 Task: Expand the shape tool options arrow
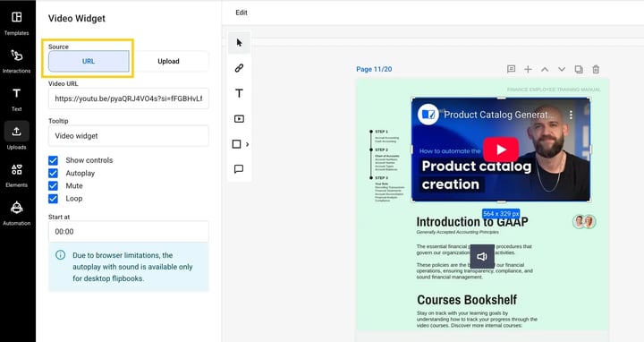247,144
